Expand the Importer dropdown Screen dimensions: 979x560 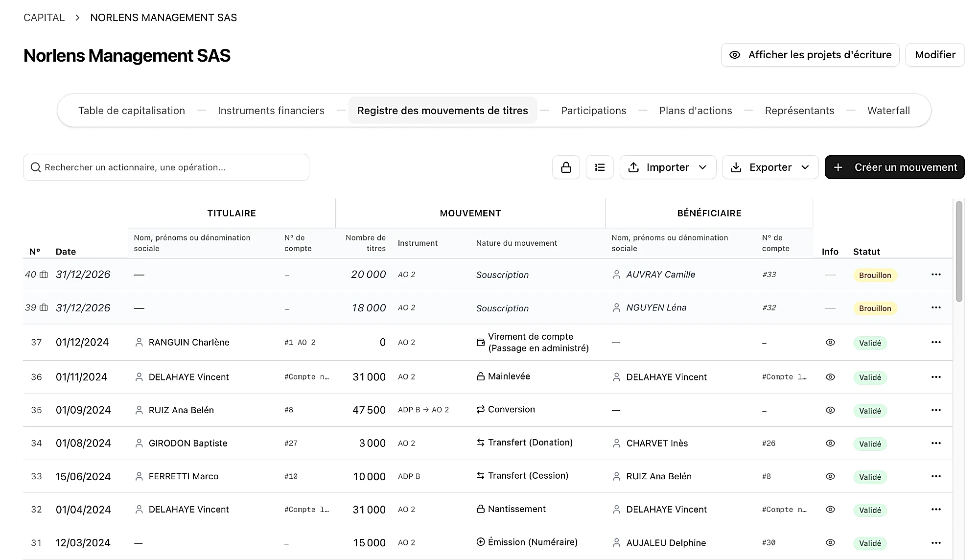pyautogui.click(x=668, y=167)
